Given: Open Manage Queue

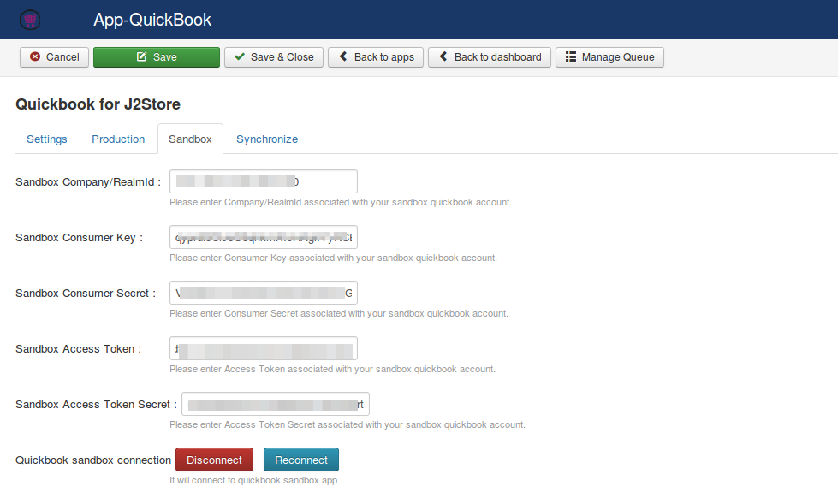Looking at the screenshot, I should point(609,57).
